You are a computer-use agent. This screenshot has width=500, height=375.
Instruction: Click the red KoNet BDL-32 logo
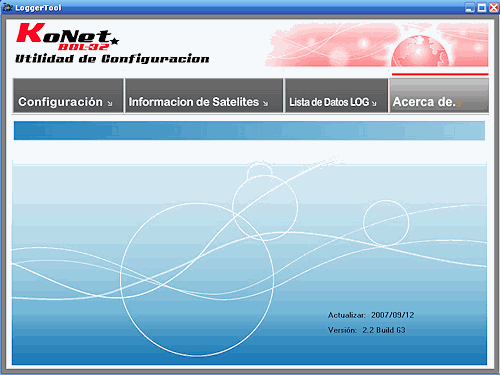[67, 37]
